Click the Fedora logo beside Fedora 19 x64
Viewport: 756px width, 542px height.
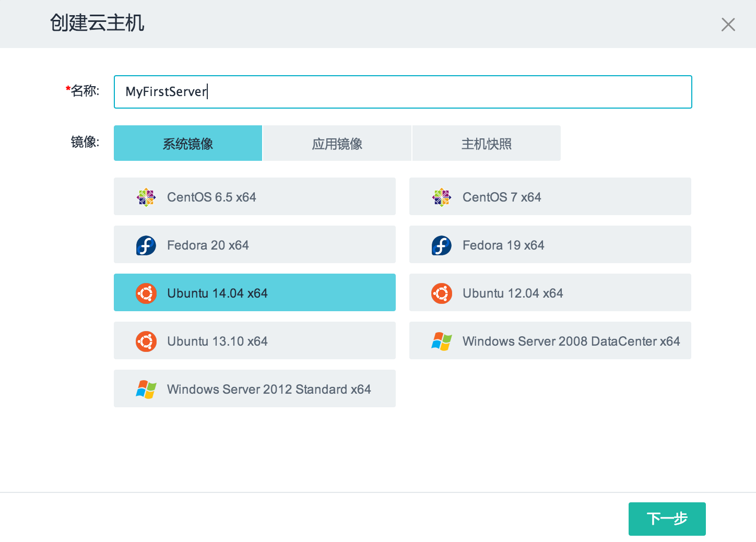point(442,245)
